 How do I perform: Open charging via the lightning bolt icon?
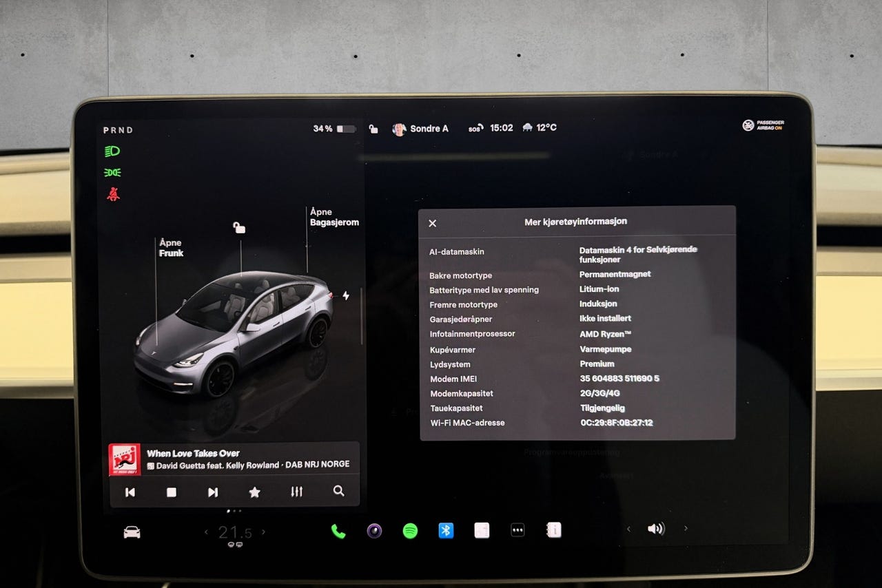click(x=346, y=296)
